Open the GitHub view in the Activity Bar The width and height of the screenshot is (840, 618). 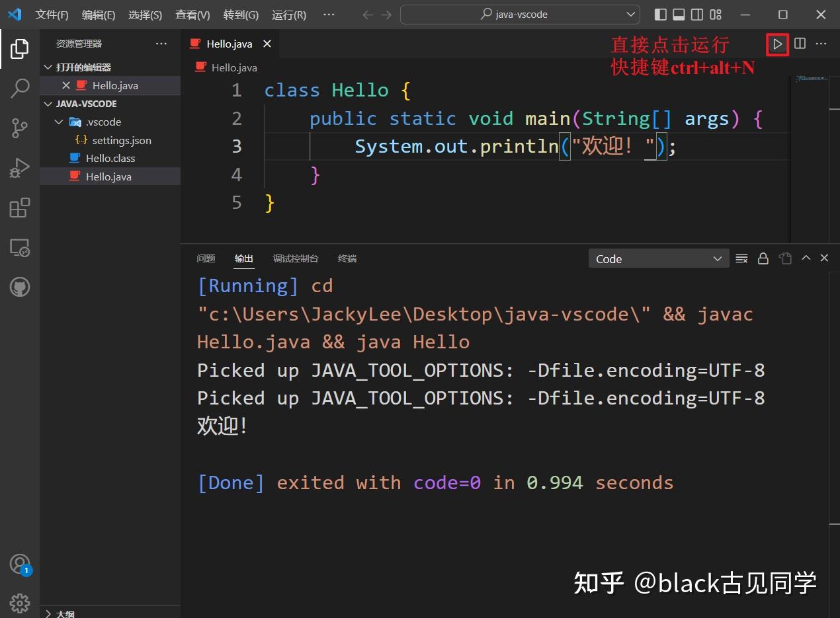20,286
